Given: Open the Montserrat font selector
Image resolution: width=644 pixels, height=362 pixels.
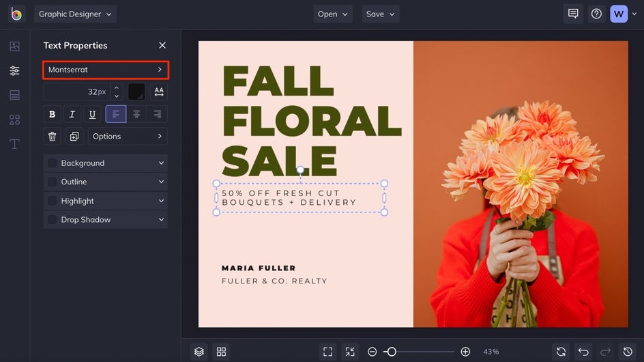Looking at the screenshot, I should click(x=106, y=70).
